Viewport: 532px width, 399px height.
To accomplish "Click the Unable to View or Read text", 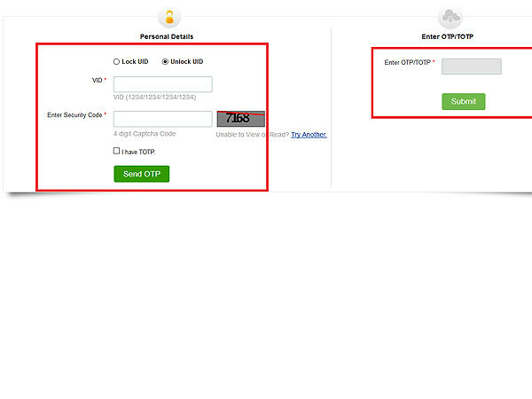I will click(x=252, y=135).
